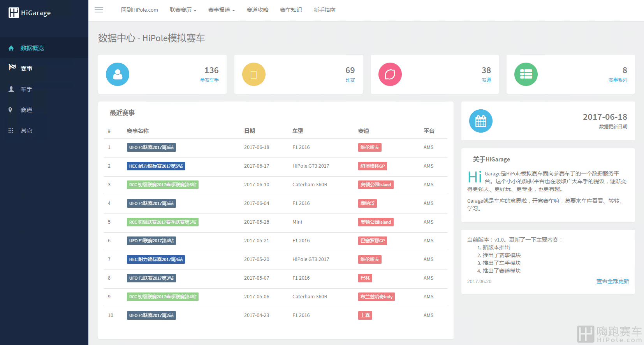Click the 奥顿公园Island tag in row 5
644x345 pixels.
tap(376, 222)
